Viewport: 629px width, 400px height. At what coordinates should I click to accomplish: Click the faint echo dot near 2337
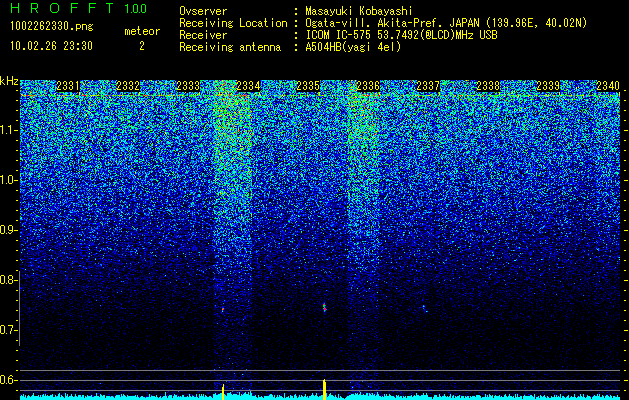click(x=424, y=309)
